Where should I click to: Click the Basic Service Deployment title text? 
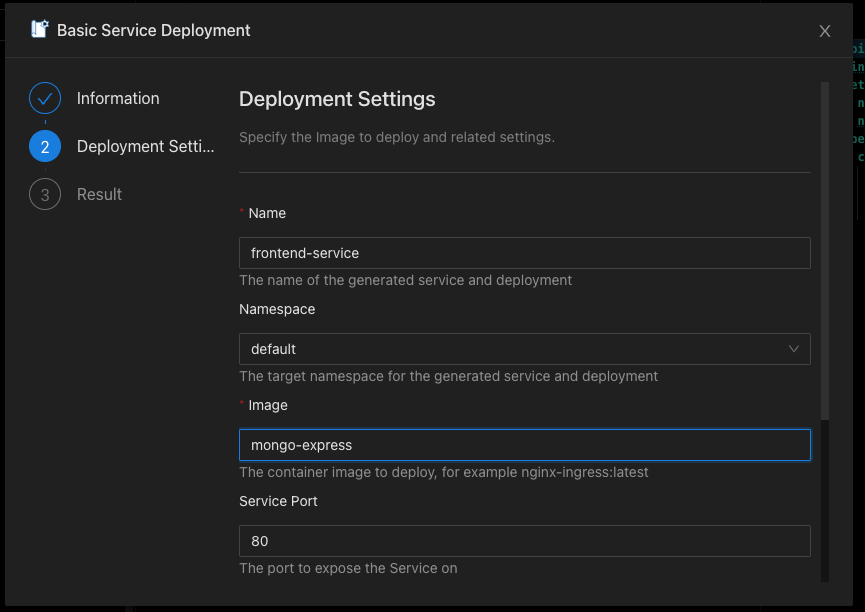coord(153,30)
